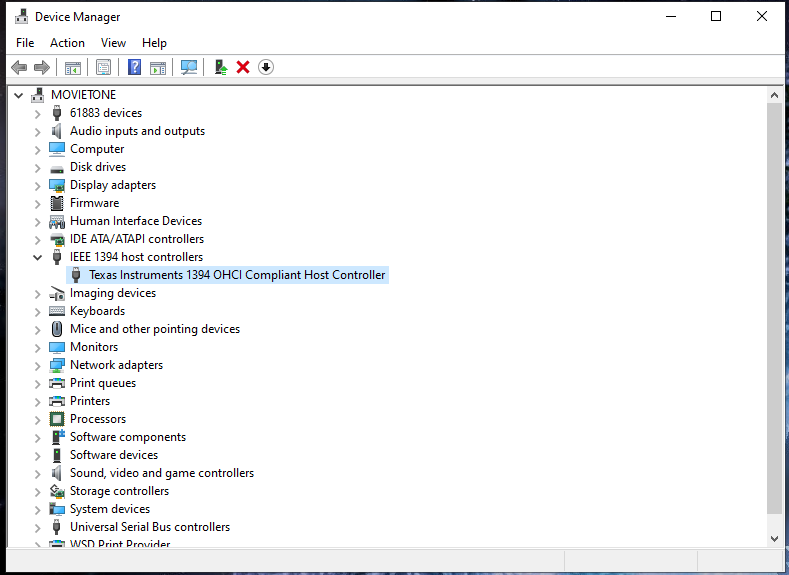Image resolution: width=789 pixels, height=575 pixels.
Task: Open the View menu
Action: 113,43
